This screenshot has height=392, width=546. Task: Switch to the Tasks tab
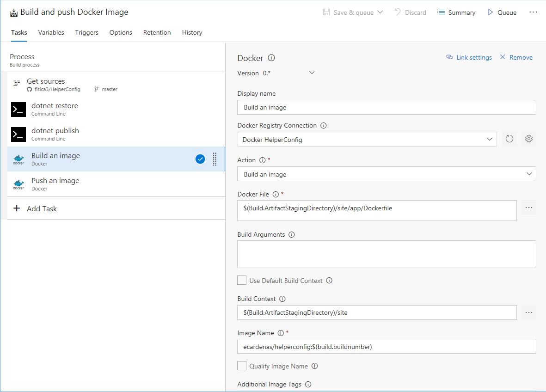19,32
